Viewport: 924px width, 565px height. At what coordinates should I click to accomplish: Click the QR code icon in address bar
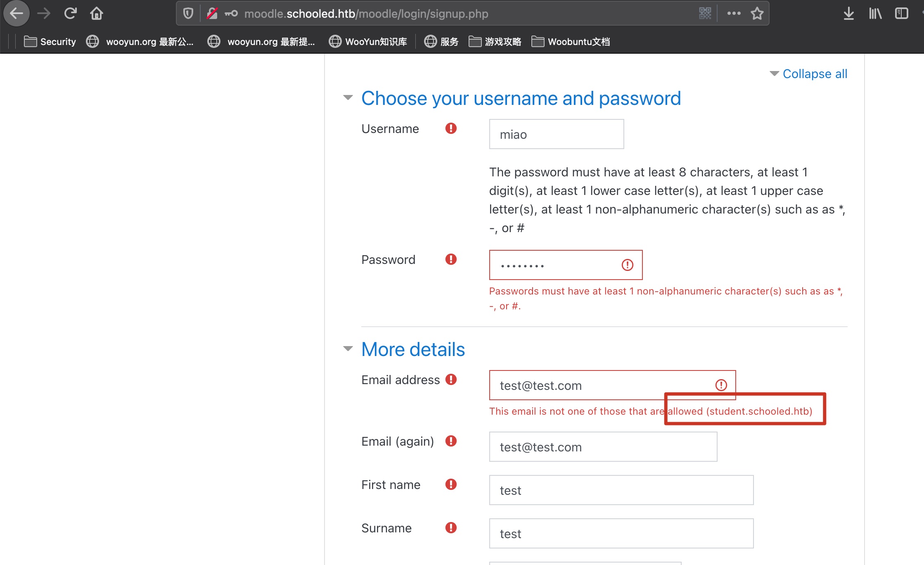click(705, 14)
